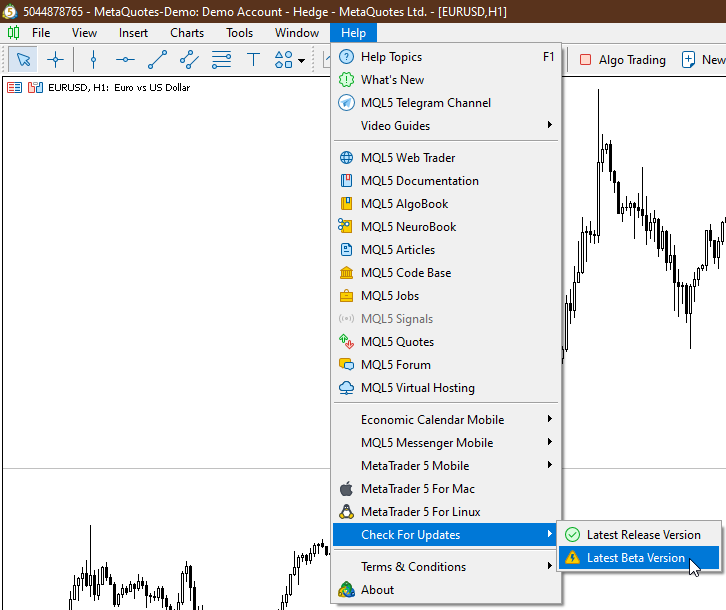
Task: Expand MQL5 Messenger Mobile submenu
Action: click(x=446, y=443)
